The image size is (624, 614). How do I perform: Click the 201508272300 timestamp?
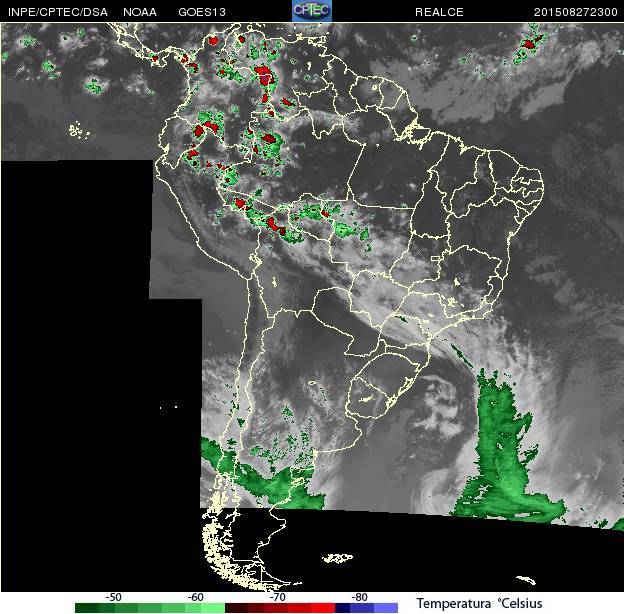(575, 12)
